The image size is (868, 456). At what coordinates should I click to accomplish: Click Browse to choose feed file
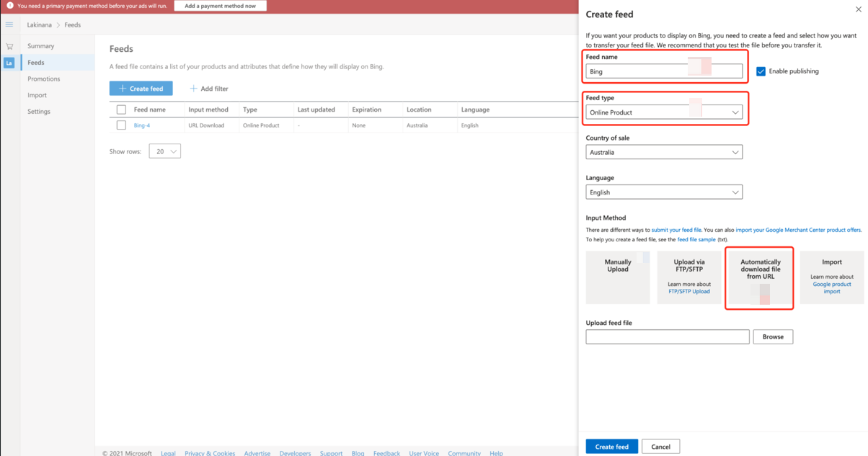tap(773, 336)
